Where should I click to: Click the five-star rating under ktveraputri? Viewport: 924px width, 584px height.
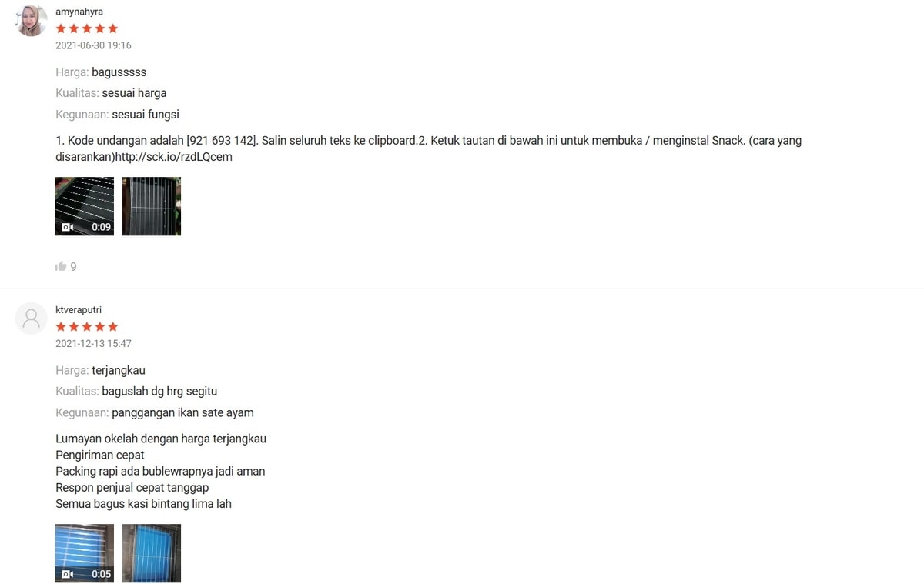click(87, 326)
